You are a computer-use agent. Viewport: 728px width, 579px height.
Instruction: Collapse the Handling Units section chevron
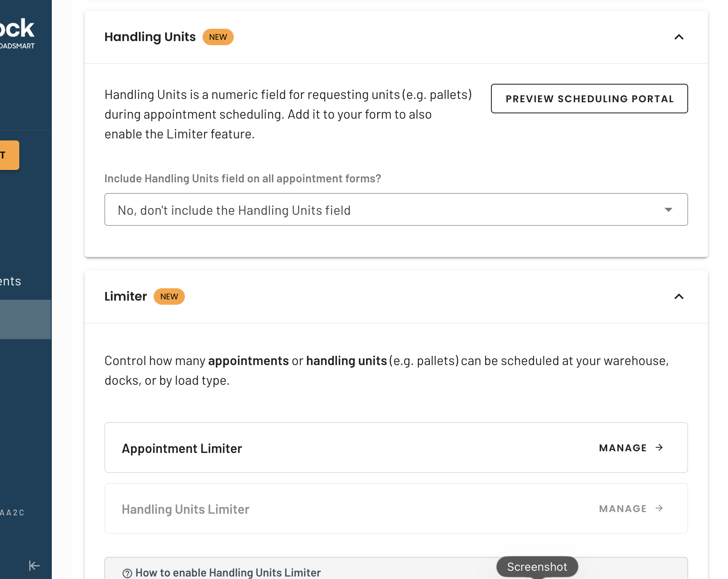click(679, 37)
